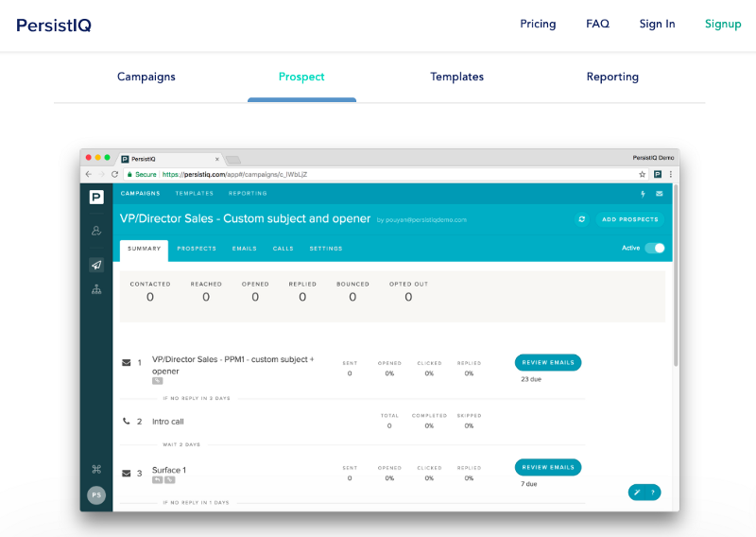
Task: Bookmark the page with the star icon
Action: point(643,174)
